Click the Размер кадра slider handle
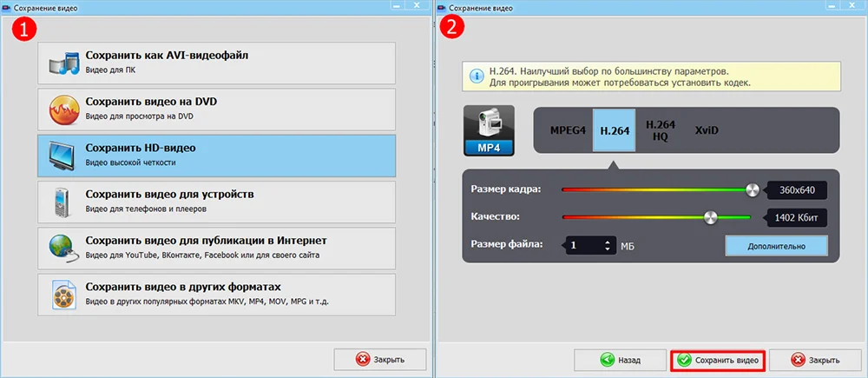The image size is (868, 378). (753, 190)
